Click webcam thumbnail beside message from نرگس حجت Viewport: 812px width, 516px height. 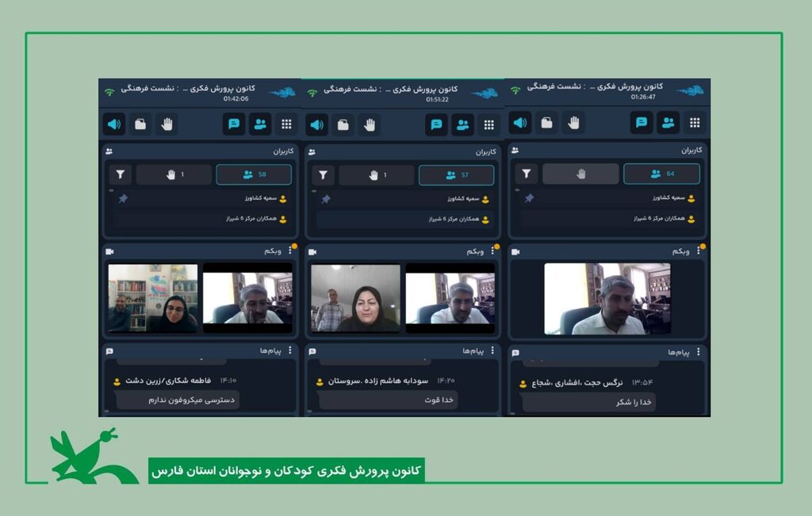point(607,299)
